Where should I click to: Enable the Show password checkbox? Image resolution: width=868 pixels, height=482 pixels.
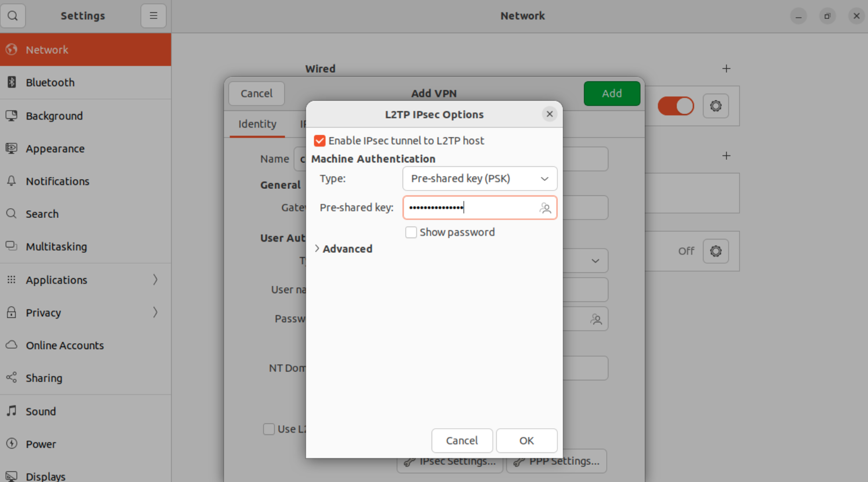411,232
